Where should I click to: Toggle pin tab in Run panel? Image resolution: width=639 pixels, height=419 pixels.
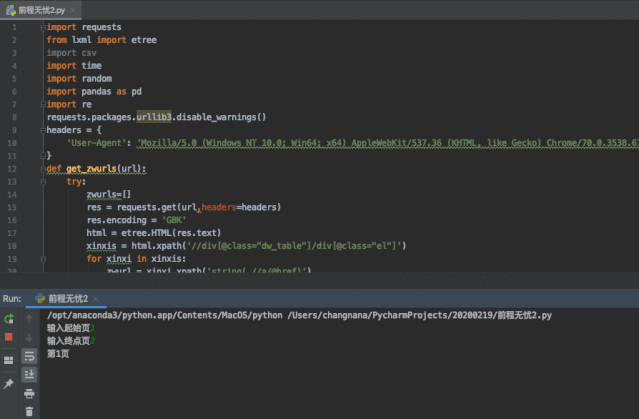[x=9, y=384]
